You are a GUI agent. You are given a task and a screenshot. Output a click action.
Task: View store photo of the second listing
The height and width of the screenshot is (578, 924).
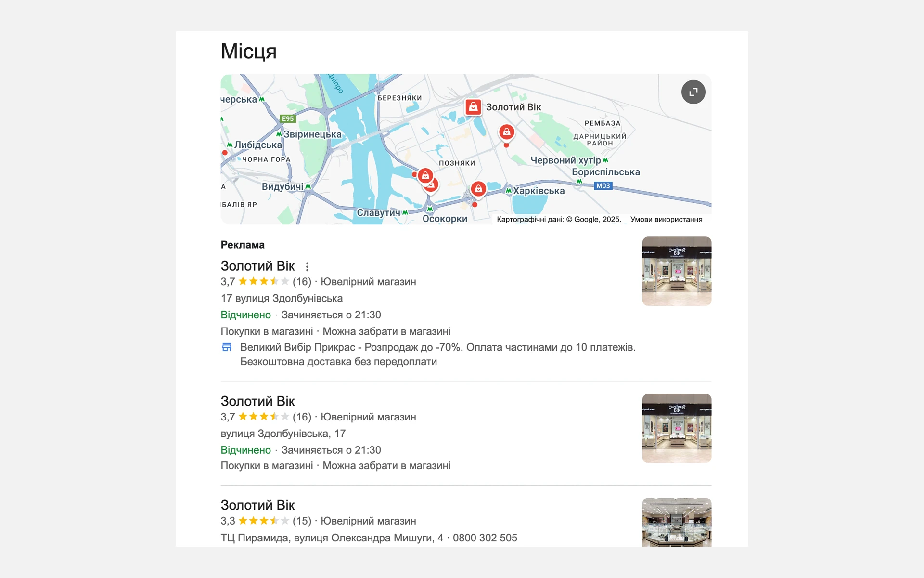[677, 428]
